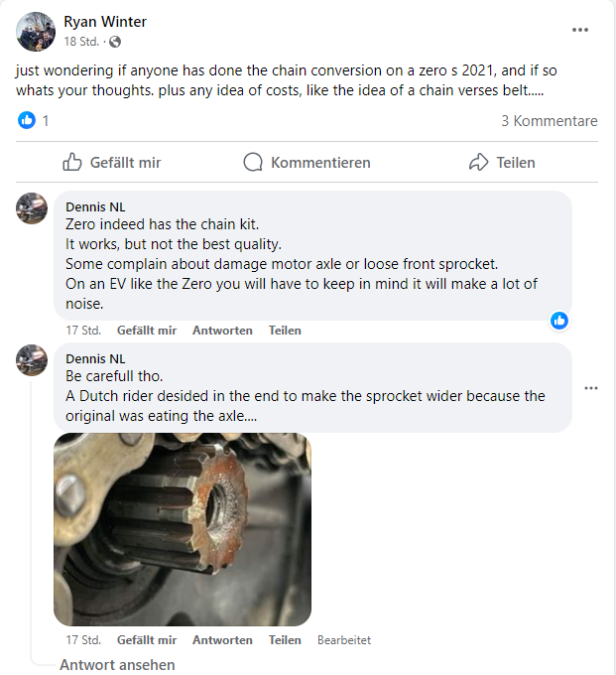
Task: Click the globe public audience icon
Action: click(115, 42)
